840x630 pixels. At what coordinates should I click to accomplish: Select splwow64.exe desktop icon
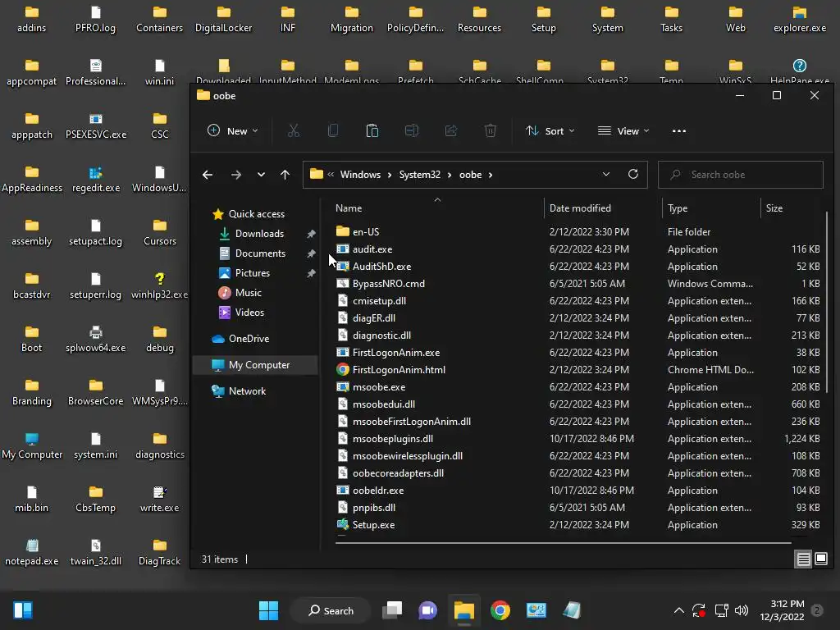[x=96, y=340]
